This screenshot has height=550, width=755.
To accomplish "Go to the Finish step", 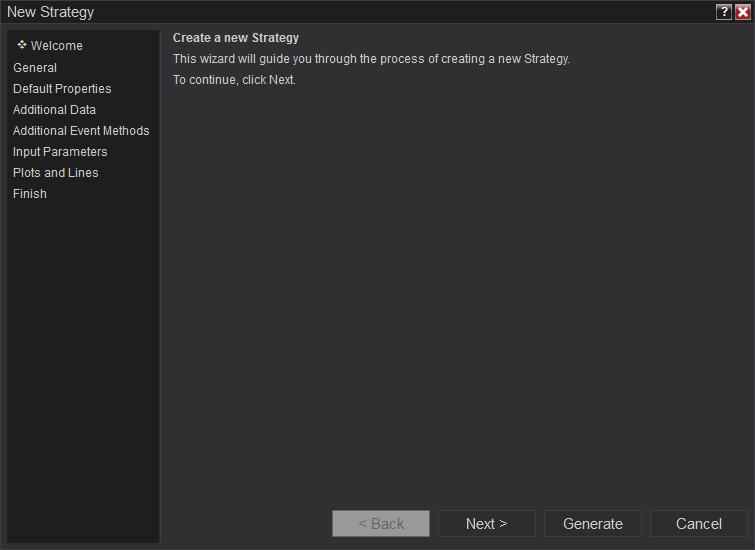I will (30, 194).
